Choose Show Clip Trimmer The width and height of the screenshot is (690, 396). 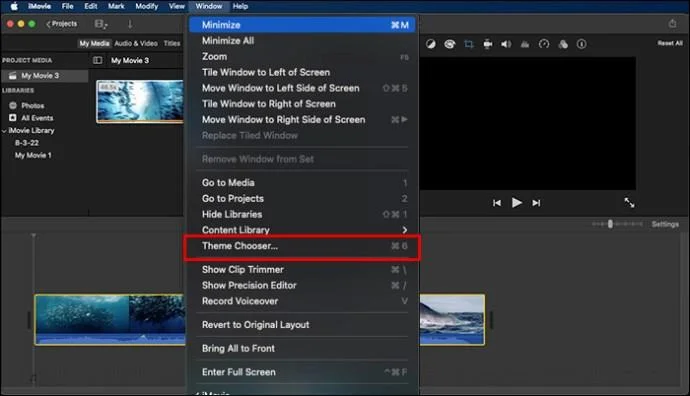(x=302, y=270)
